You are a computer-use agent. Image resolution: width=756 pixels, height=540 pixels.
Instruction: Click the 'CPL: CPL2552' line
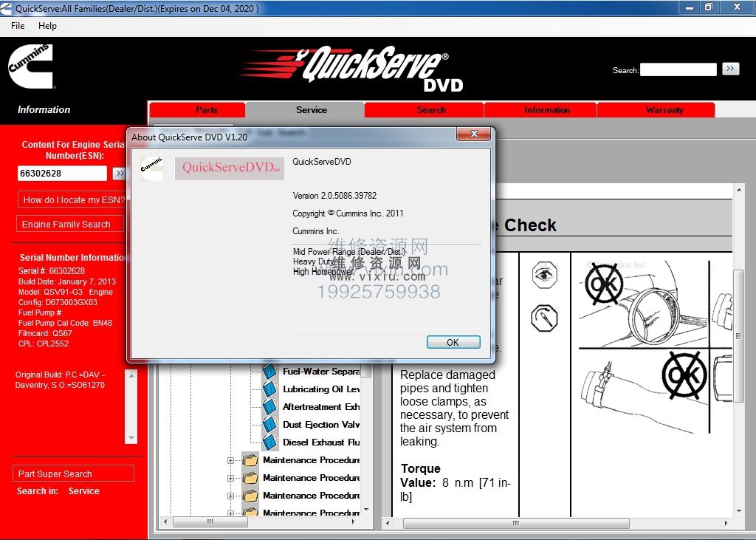pyautogui.click(x=44, y=344)
